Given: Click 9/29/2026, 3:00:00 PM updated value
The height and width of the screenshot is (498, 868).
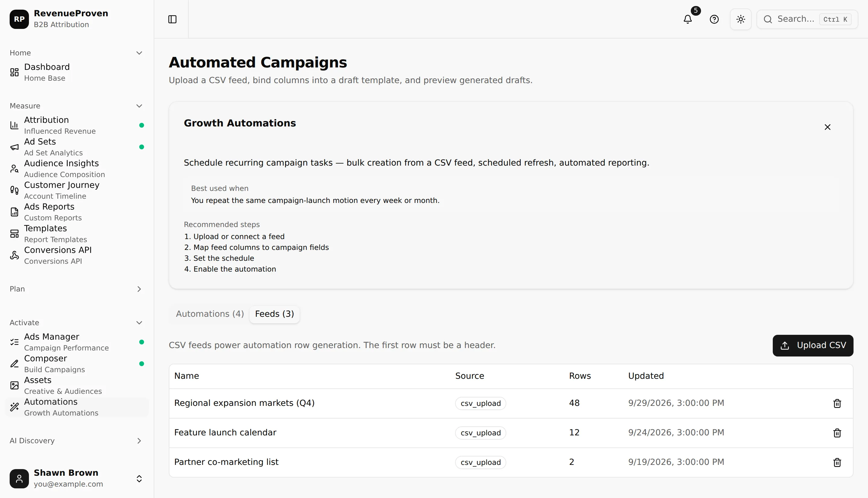Looking at the screenshot, I should pyautogui.click(x=676, y=403).
